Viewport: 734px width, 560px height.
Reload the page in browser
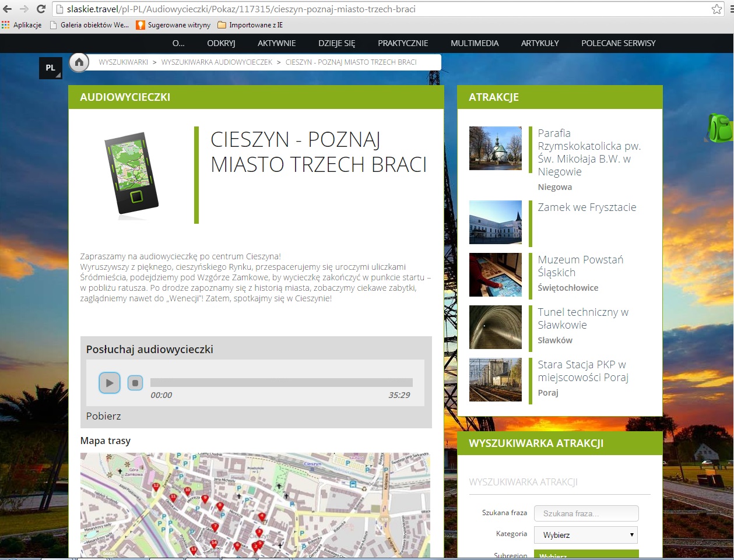coord(41,9)
